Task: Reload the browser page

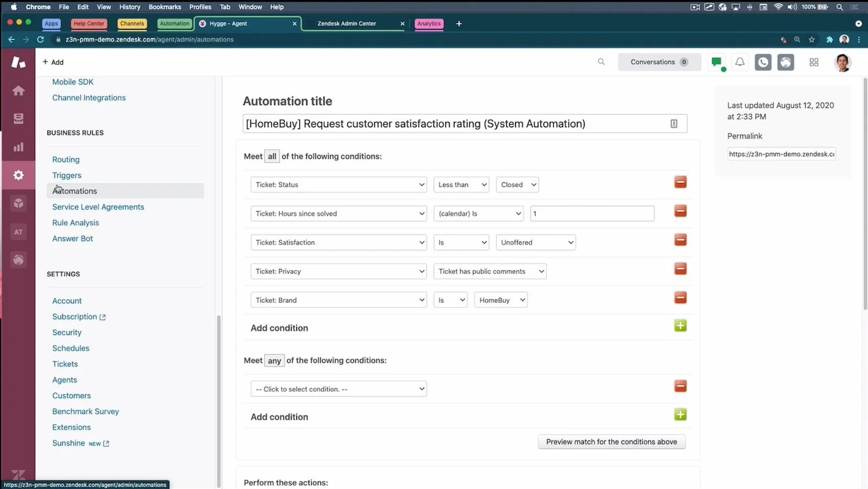Action: [41, 39]
